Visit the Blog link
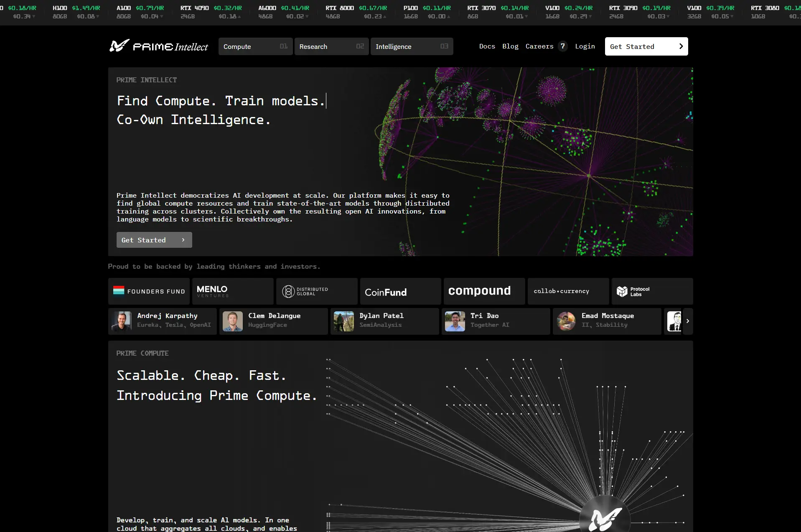 pos(510,46)
